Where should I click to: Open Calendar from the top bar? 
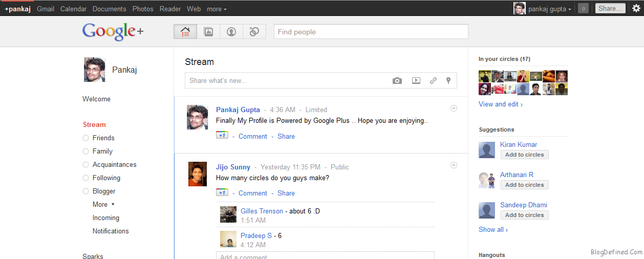(73, 9)
